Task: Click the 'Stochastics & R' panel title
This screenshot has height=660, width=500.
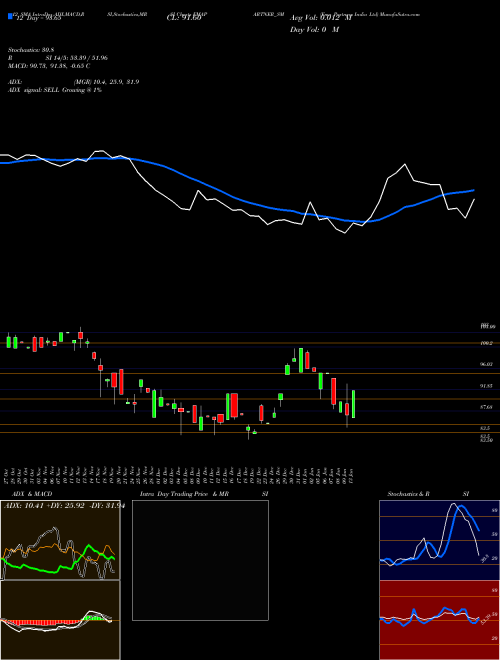Action: point(408,494)
